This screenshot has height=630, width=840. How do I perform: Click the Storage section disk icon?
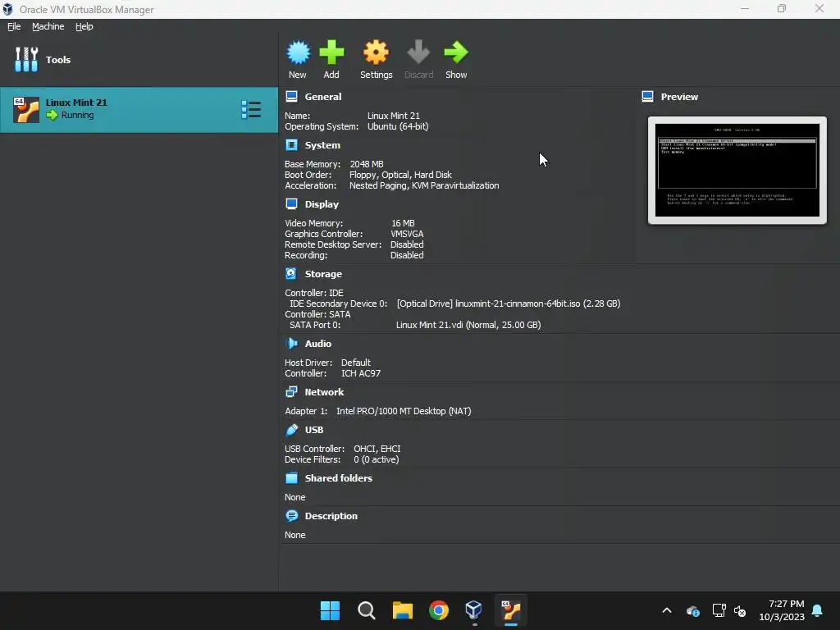291,274
